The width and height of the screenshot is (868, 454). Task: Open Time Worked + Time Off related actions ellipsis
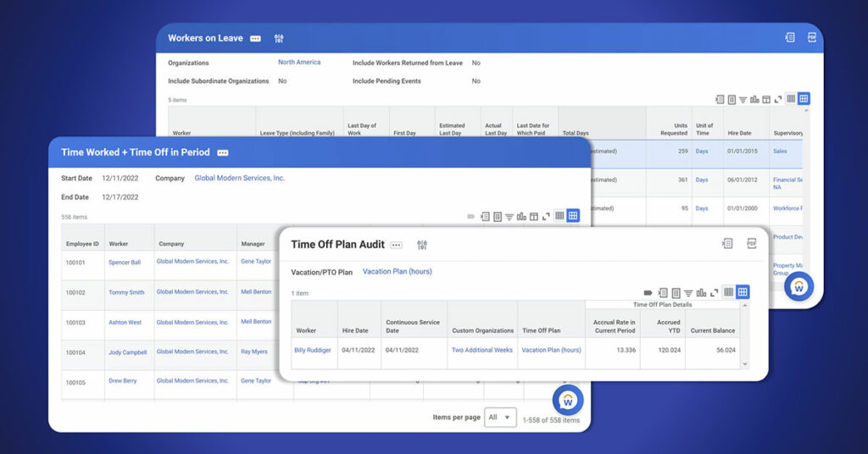pos(223,152)
